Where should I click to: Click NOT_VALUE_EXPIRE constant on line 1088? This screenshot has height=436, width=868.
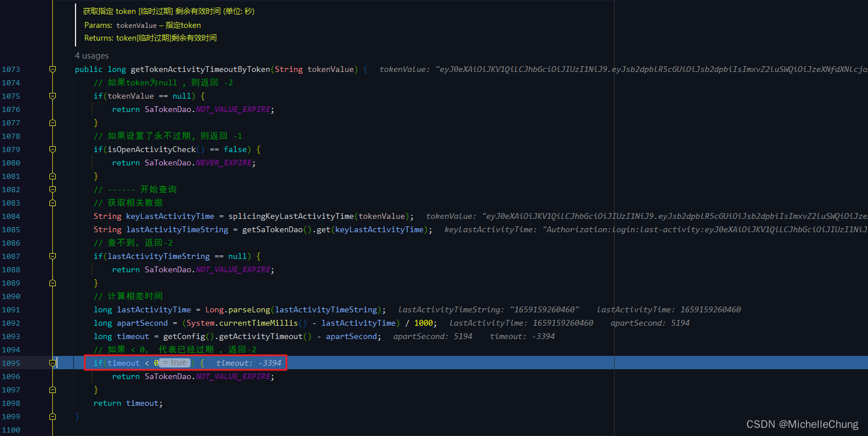coord(233,269)
